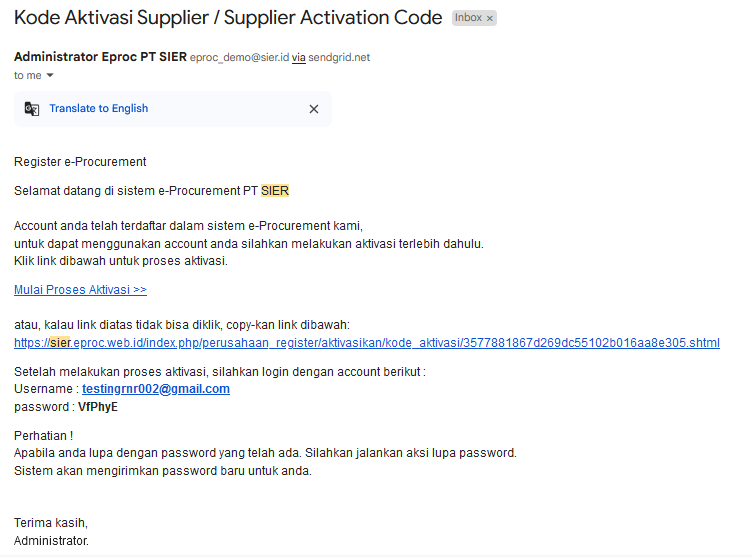752x557 pixels.
Task: Click the Inbox label chip text
Action: tap(468, 19)
